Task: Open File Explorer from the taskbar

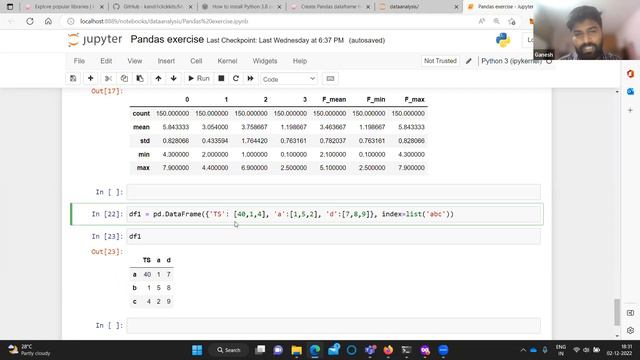Action: (296, 350)
